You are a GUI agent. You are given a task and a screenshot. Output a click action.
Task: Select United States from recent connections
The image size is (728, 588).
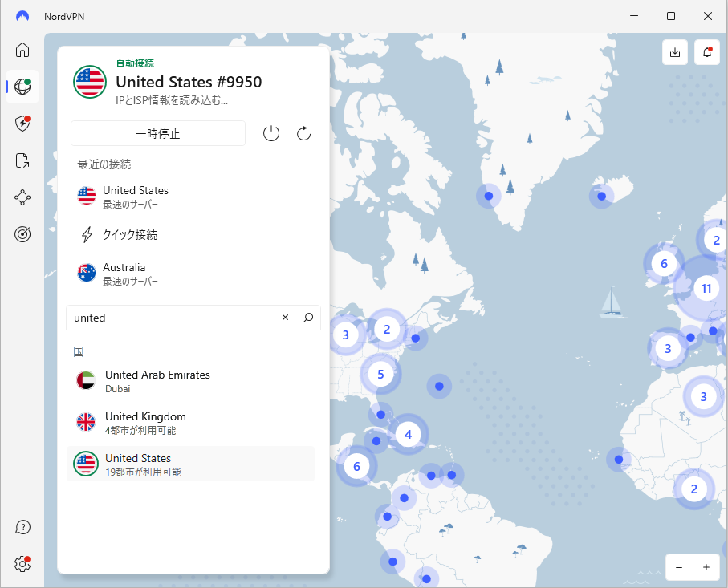click(x=193, y=197)
